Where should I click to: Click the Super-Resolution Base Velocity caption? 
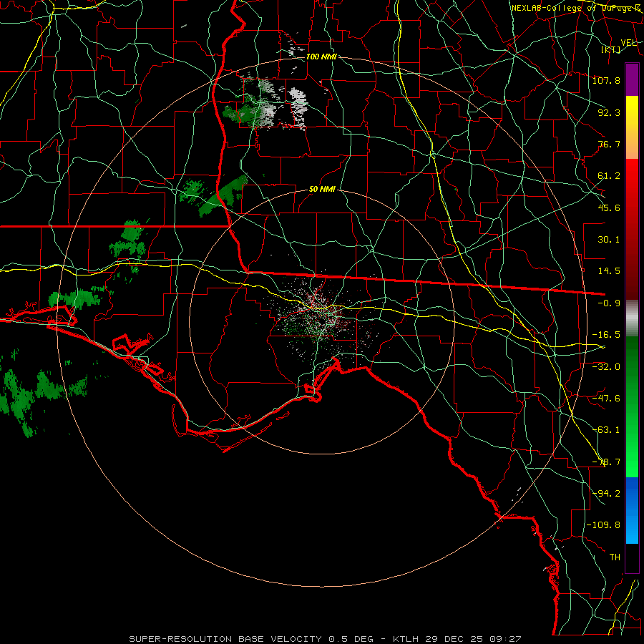pyautogui.click(x=325, y=639)
